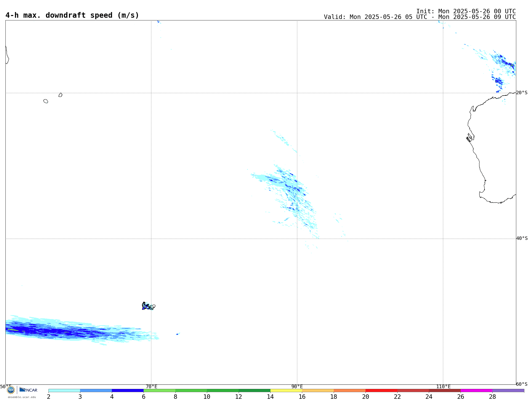Open the ensemble.ucar.edu text link
This screenshot has height=400, width=532.
point(22,397)
